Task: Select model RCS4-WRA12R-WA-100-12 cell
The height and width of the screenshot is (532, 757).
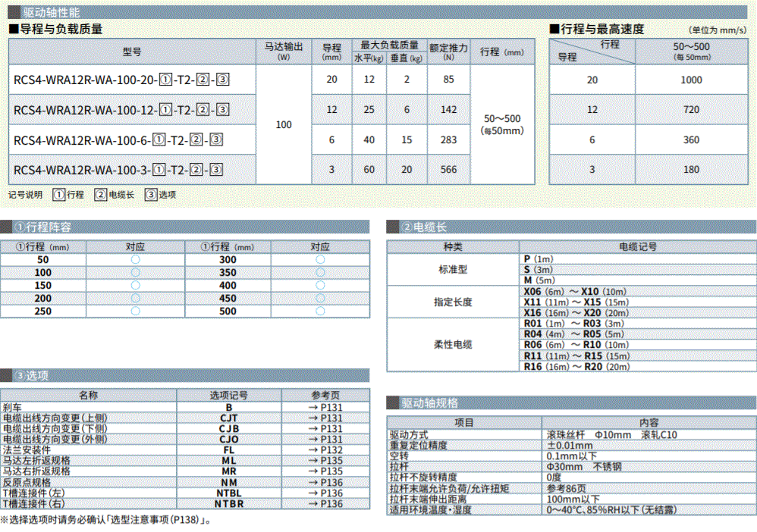Action: point(132,109)
